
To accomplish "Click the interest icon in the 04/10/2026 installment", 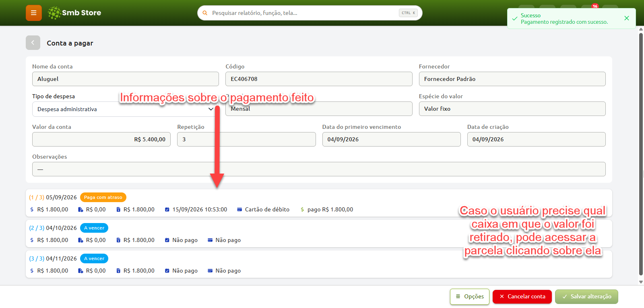I will [x=80, y=240].
